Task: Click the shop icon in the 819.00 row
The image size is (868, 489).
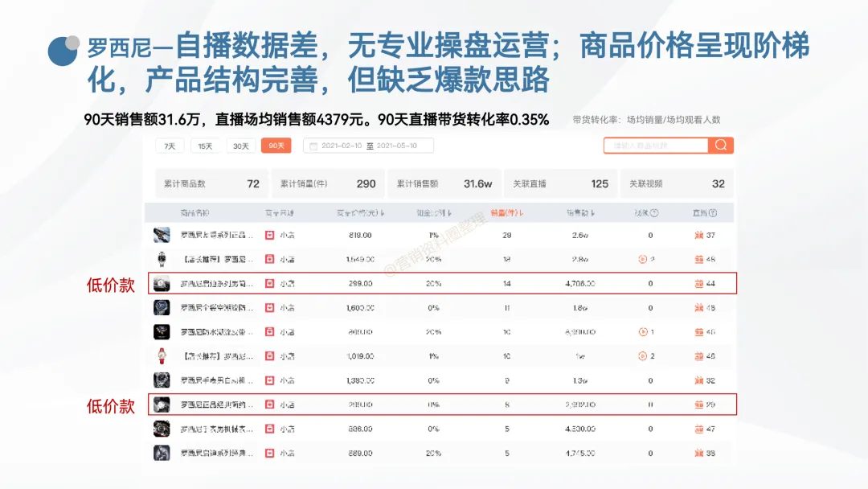Action: (x=269, y=235)
